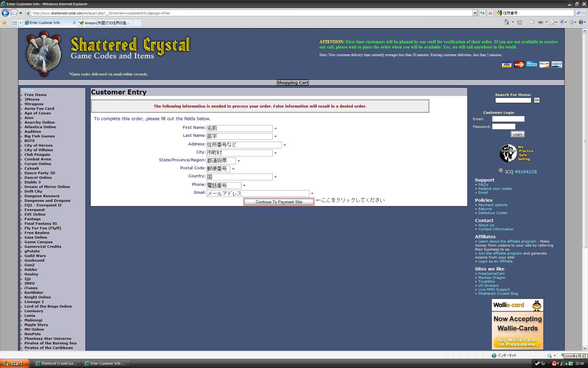Open the Maple Story category
Screen dimensions: 588x368
point(36,325)
